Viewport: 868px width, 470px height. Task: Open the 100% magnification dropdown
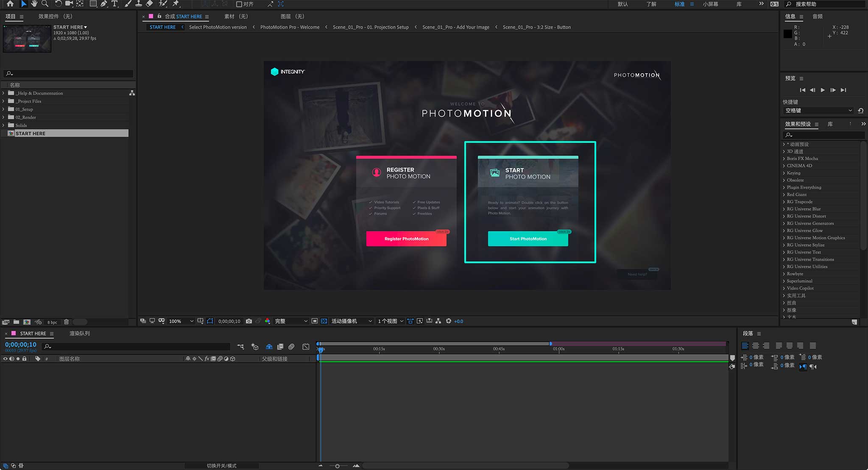click(x=181, y=321)
